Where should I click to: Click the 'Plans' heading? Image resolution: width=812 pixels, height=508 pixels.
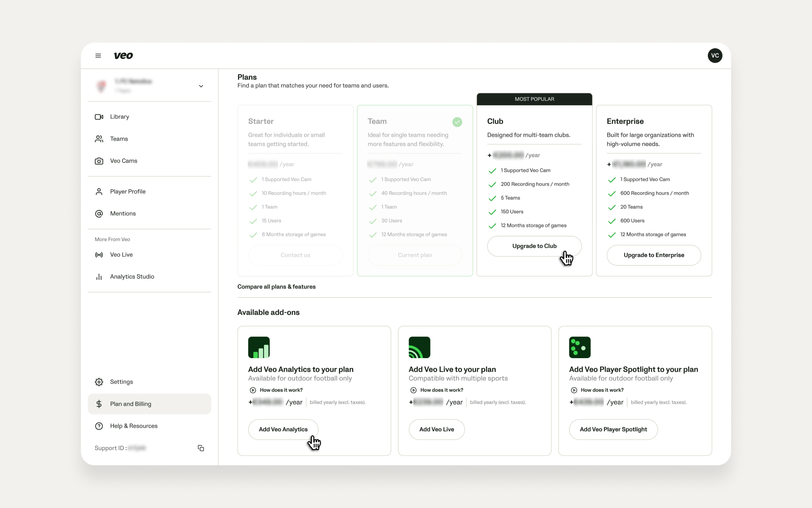pyautogui.click(x=247, y=77)
